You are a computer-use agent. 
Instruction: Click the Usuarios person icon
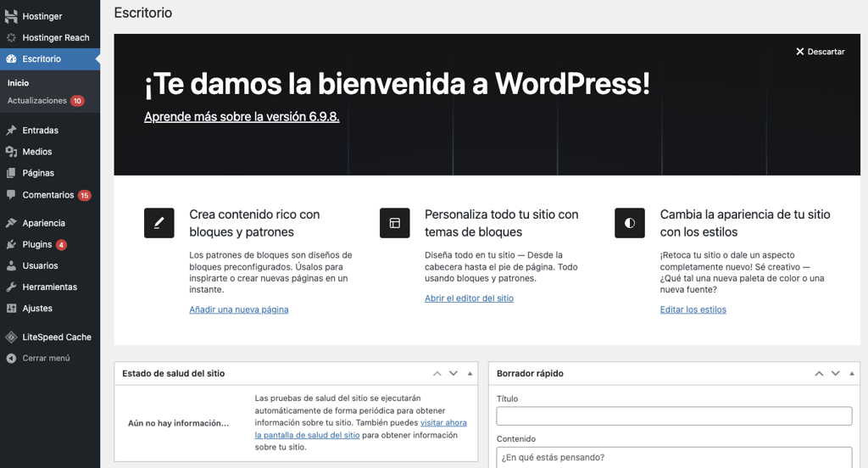(11, 266)
